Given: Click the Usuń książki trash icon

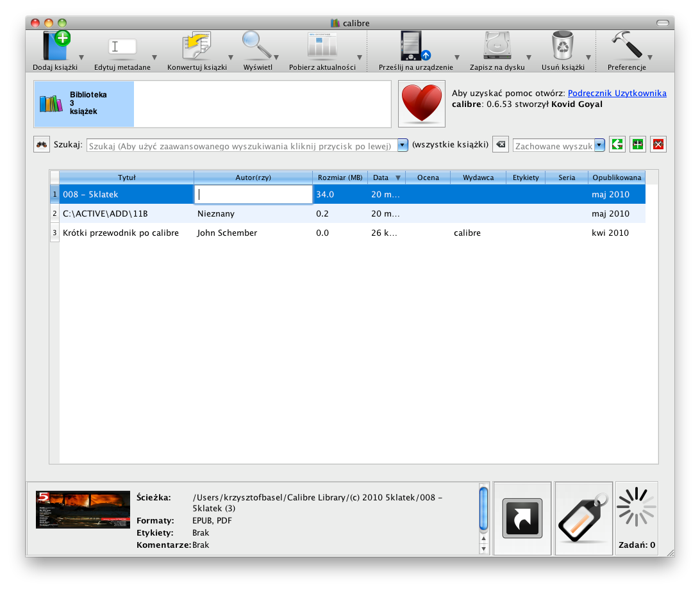Looking at the screenshot, I should [x=563, y=45].
